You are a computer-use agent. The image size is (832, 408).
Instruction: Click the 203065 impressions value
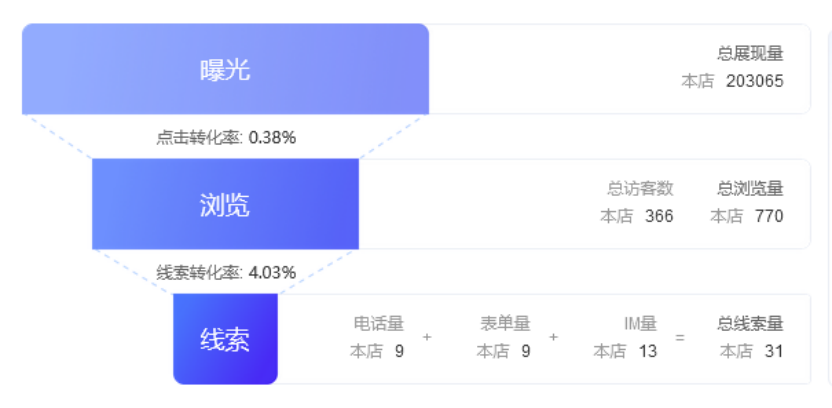(x=755, y=81)
